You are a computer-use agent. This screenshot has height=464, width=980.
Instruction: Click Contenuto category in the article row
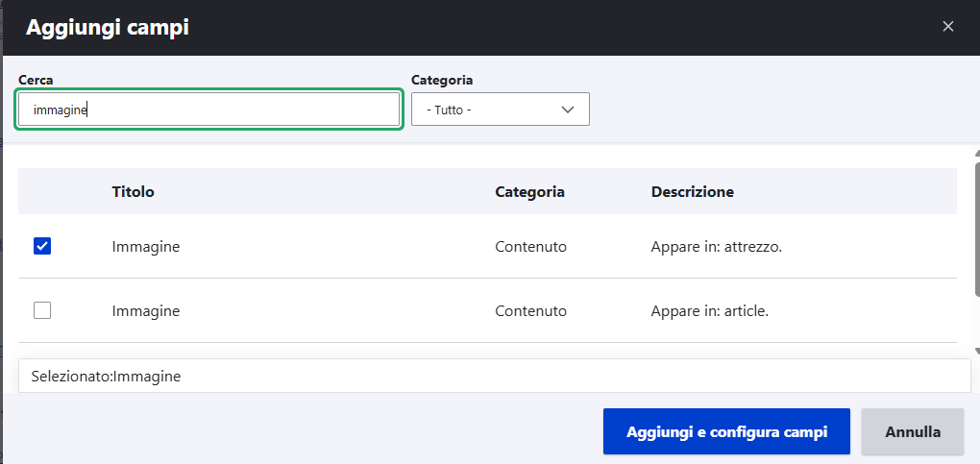pyautogui.click(x=530, y=311)
